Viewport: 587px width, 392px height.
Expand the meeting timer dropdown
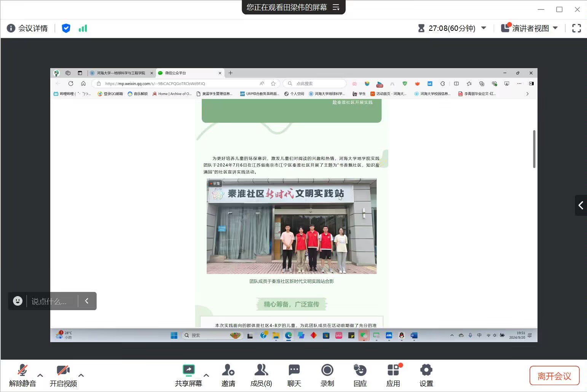coord(484,28)
